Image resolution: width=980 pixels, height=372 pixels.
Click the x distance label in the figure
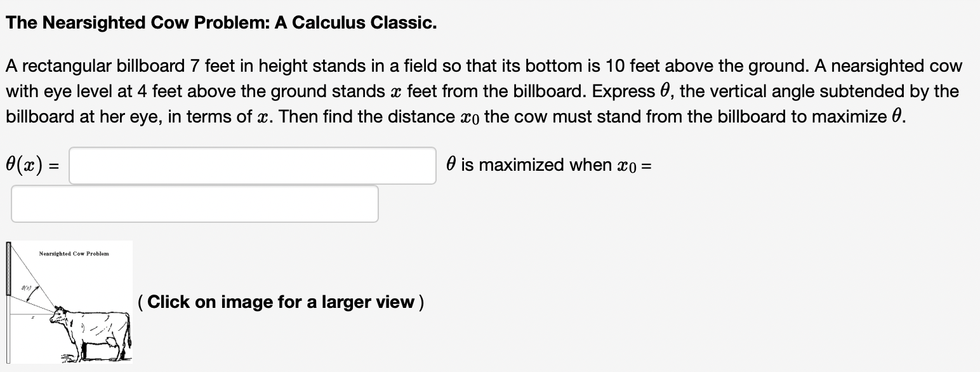(x=32, y=316)
